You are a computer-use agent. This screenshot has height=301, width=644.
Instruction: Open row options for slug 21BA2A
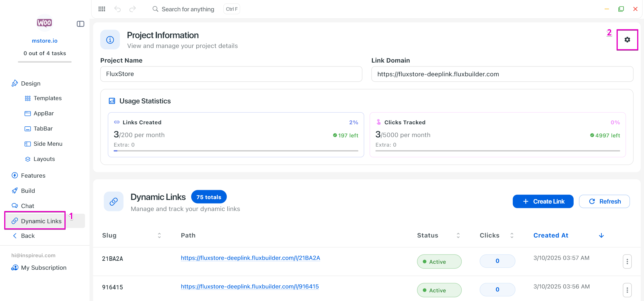(x=627, y=261)
